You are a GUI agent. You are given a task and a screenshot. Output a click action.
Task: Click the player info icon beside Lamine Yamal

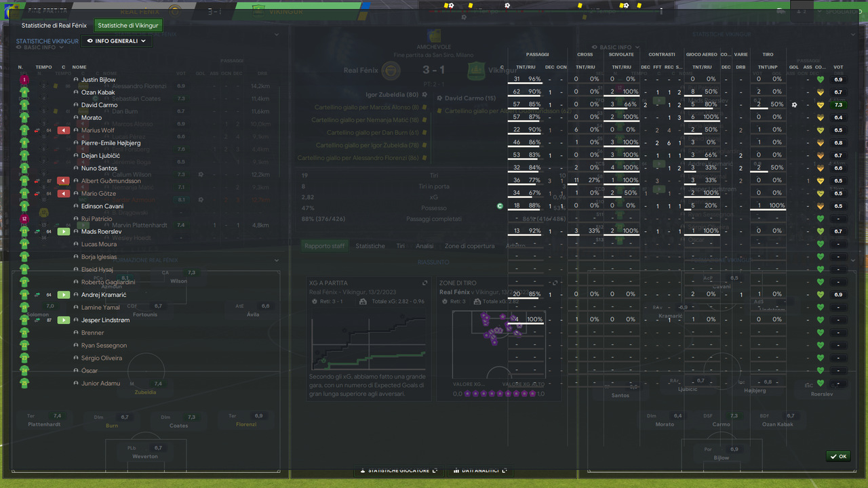[76, 308]
